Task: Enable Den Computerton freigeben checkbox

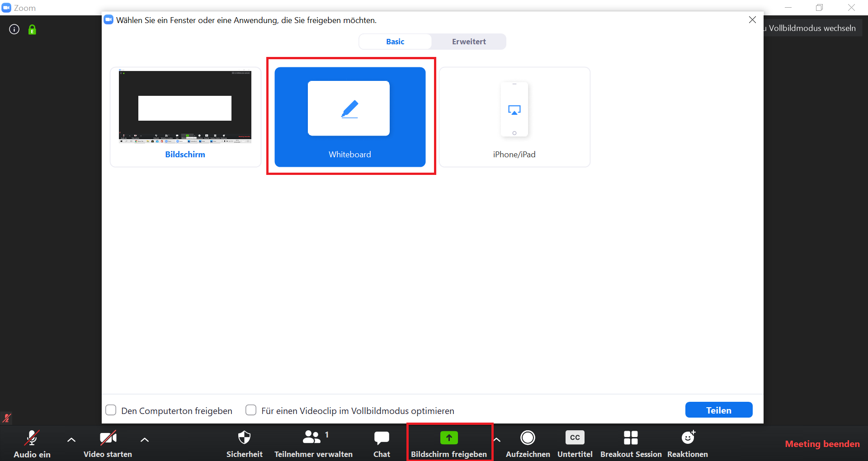Action: coord(111,410)
